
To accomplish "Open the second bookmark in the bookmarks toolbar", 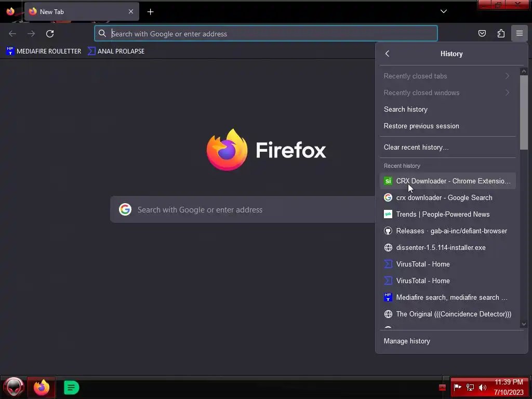I will 116,51.
